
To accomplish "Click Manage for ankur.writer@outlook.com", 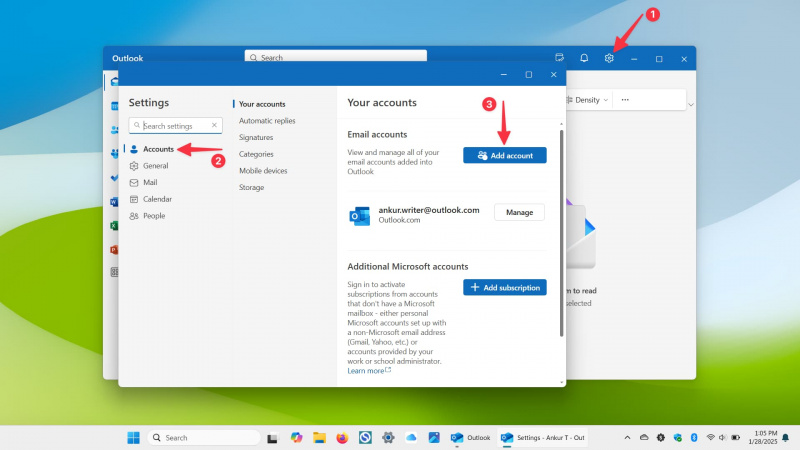I will pos(519,212).
